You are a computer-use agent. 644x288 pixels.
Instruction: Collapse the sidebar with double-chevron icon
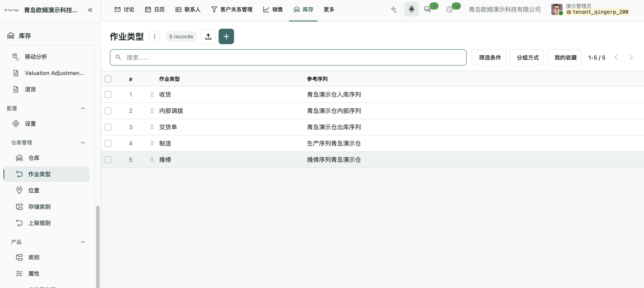(x=90, y=10)
